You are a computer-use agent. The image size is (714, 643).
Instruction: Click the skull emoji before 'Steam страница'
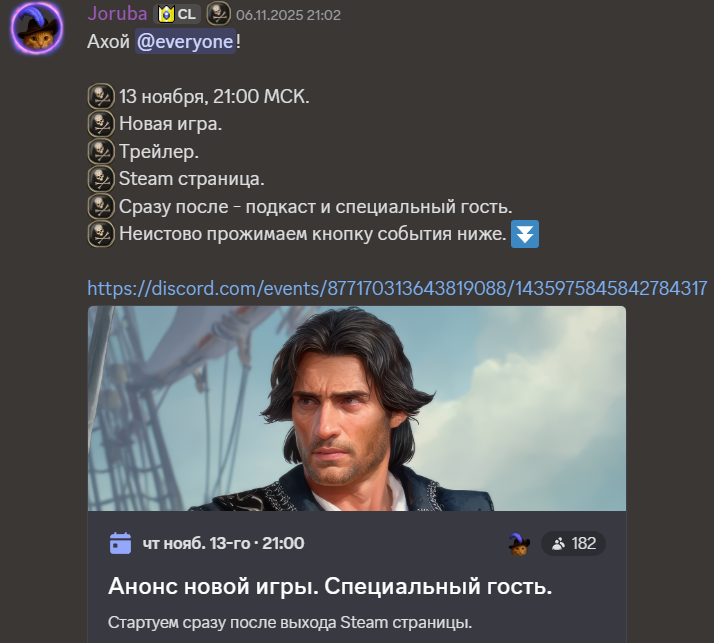[x=101, y=179]
